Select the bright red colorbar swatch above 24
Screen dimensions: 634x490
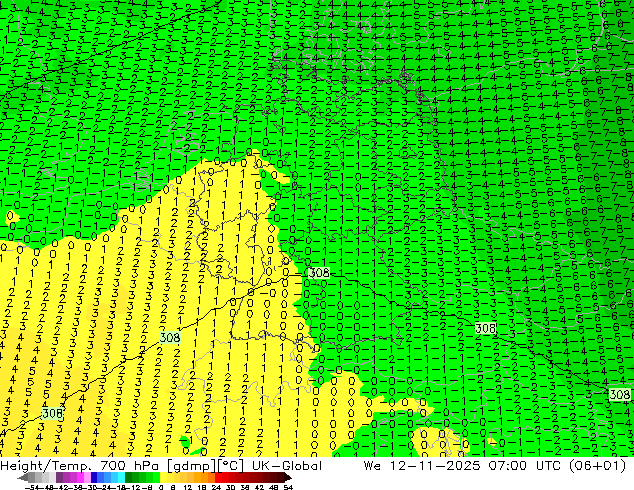218,478
